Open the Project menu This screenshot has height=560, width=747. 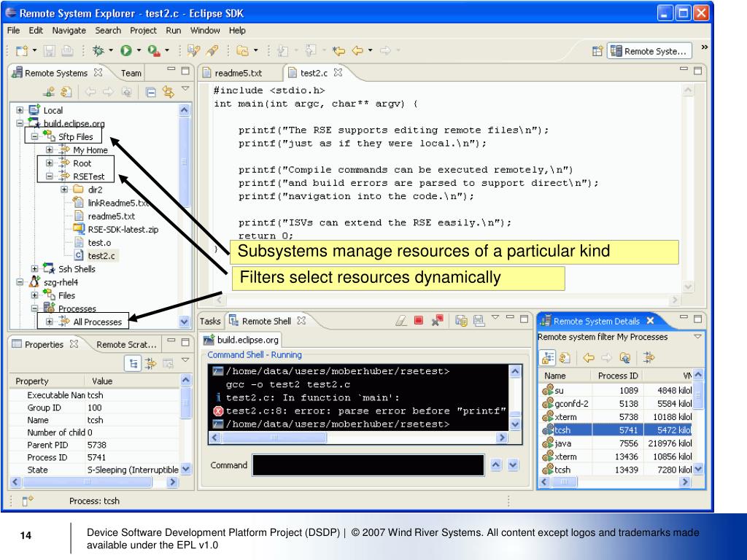click(143, 31)
